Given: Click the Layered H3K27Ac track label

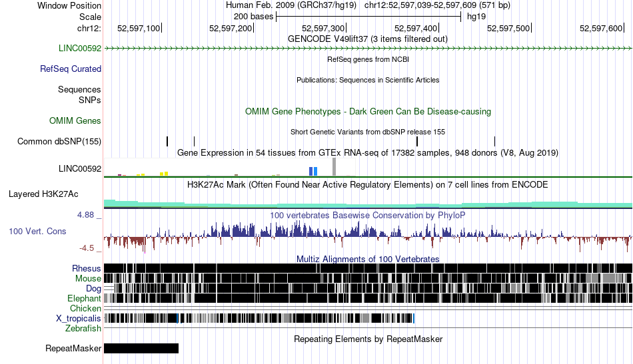Looking at the screenshot, I should coord(43,194).
